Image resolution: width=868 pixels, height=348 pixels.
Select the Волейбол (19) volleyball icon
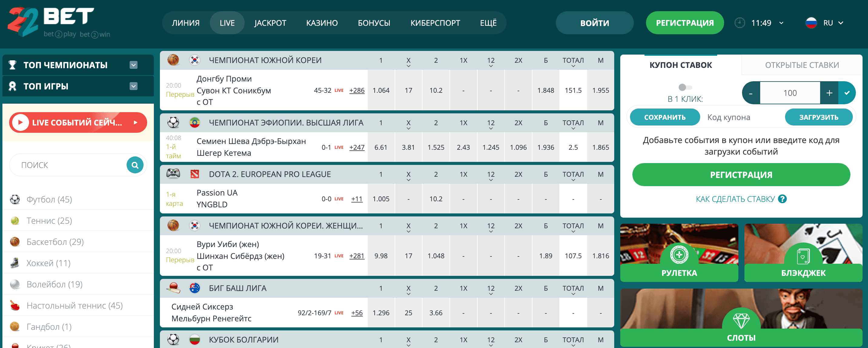[15, 284]
